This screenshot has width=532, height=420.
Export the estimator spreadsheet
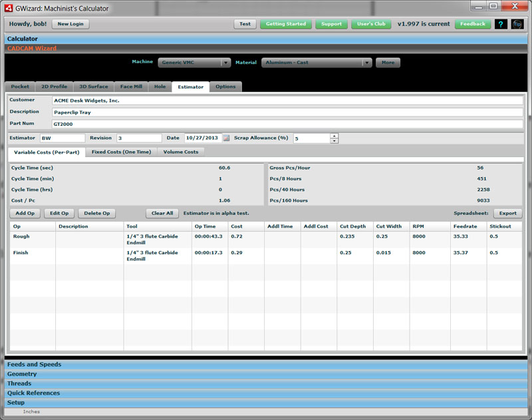(x=507, y=213)
